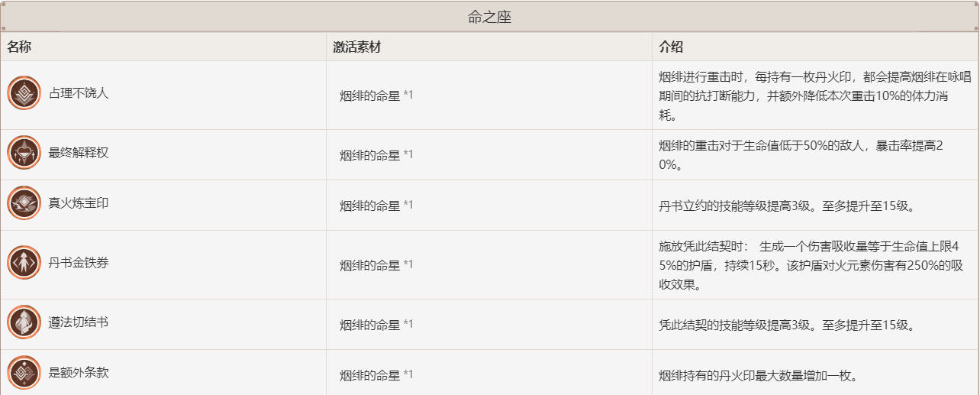The width and height of the screenshot is (980, 395).
Task: Select the 遵法切结书 name text
Action: 79,322
